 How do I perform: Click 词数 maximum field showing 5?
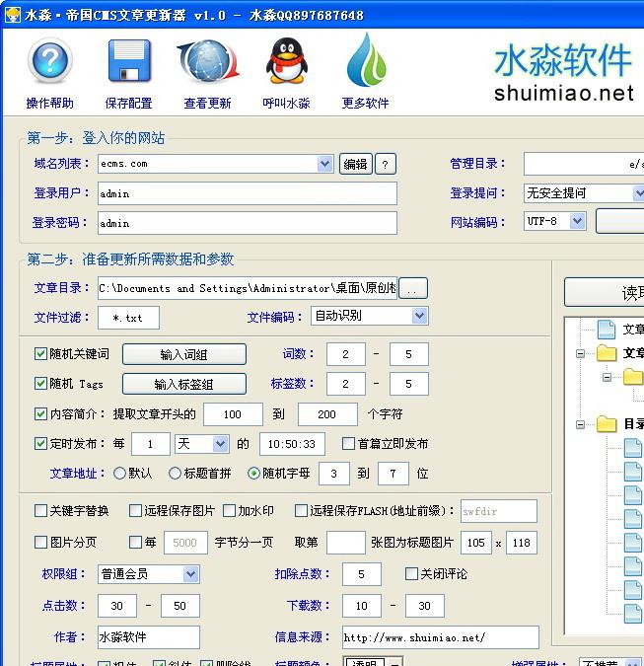pos(408,354)
